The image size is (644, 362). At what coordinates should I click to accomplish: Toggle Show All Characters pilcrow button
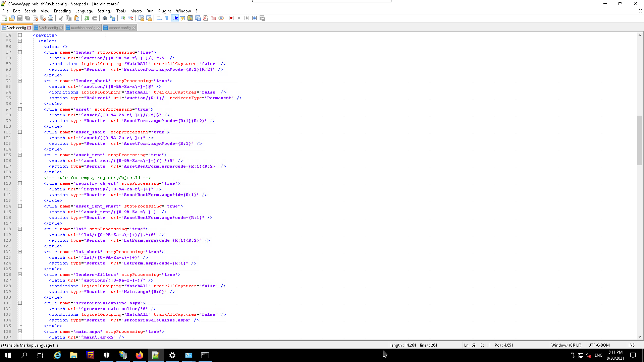point(167,18)
